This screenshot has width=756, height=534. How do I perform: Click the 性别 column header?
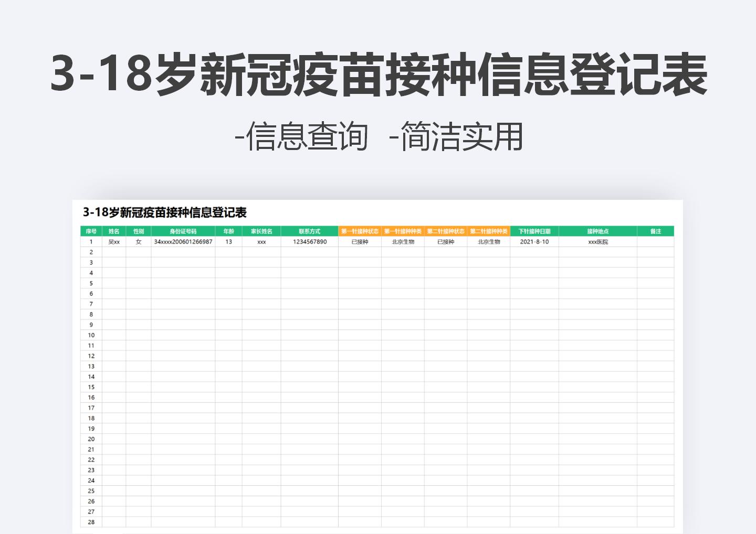139,231
